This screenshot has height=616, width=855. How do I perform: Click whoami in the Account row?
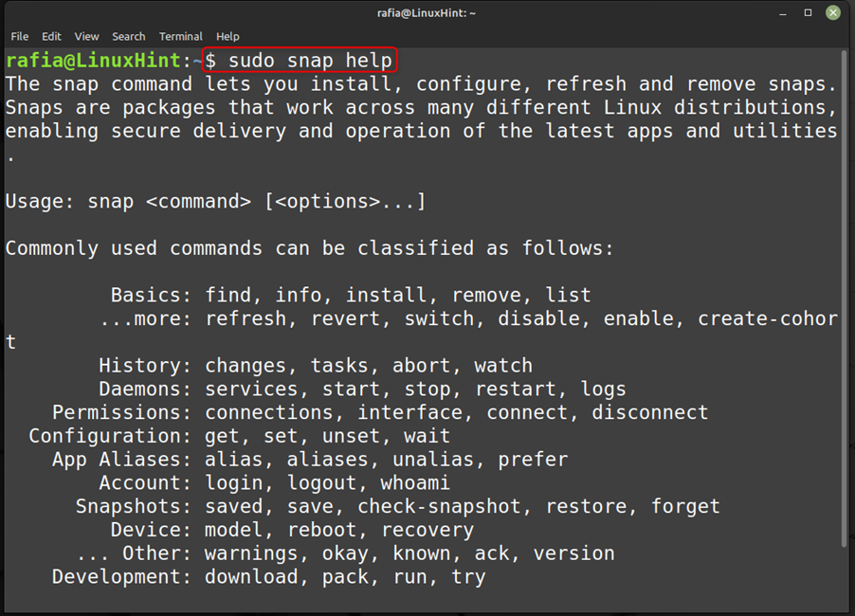pos(415,483)
